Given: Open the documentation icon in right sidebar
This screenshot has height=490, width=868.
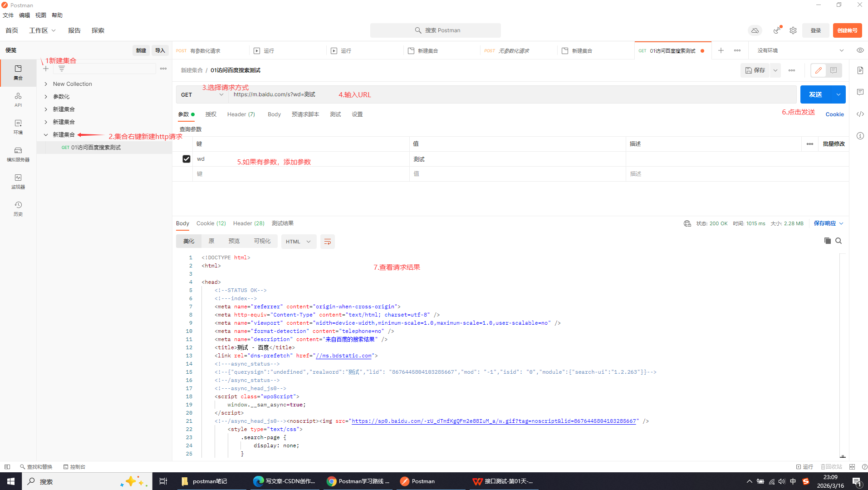Looking at the screenshot, I should point(860,70).
